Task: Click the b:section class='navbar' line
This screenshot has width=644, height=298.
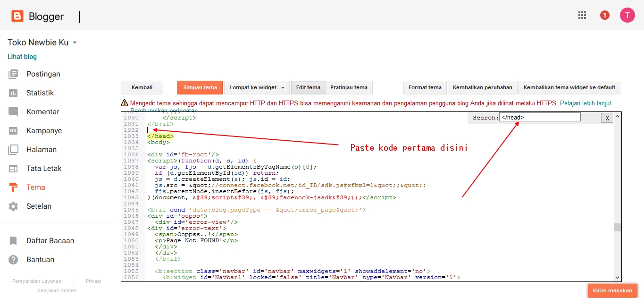Action: click(293, 271)
